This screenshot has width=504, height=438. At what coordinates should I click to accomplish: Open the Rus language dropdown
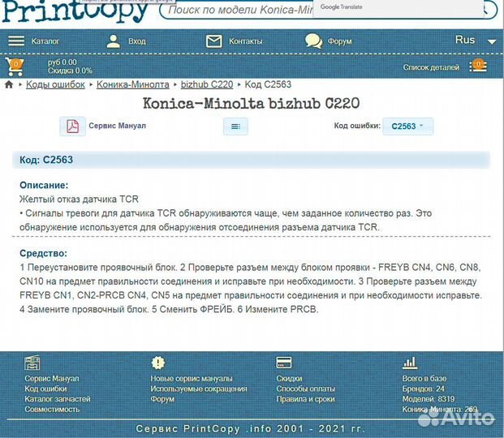pos(476,41)
